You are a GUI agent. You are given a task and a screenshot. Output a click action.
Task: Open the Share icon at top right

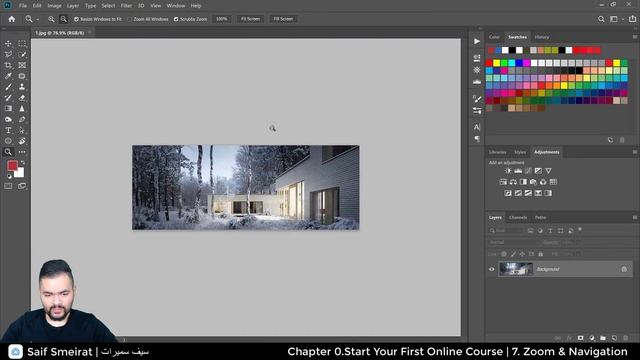[632, 19]
